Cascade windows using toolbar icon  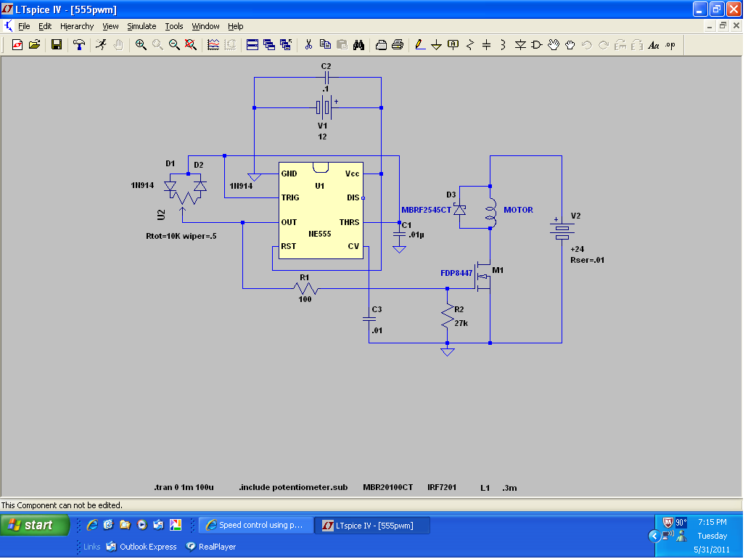269,45
